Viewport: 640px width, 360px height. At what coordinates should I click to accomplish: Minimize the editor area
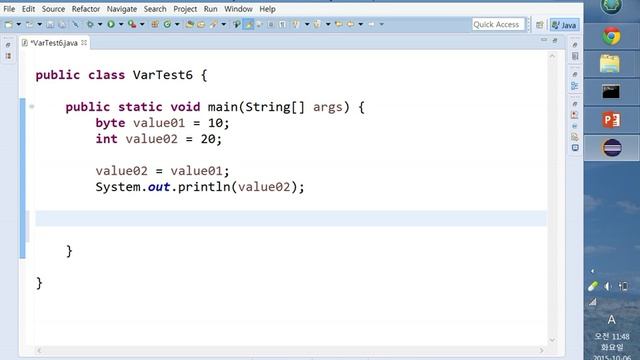[544, 40]
